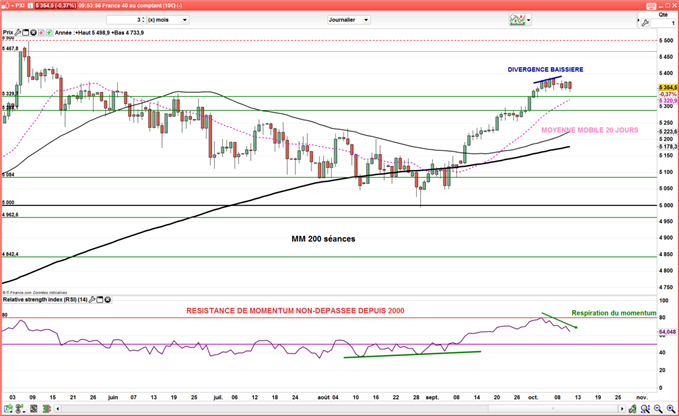679x416 pixels.
Task: Click the 'MOYENNE MOBILE 20 JOURS' label
Action: tap(590, 130)
